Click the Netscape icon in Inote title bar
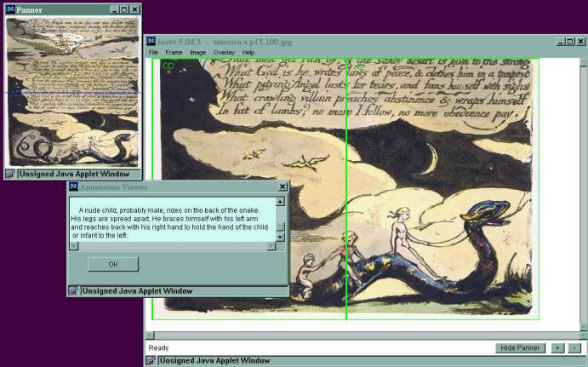This screenshot has width=588, height=367. point(151,41)
